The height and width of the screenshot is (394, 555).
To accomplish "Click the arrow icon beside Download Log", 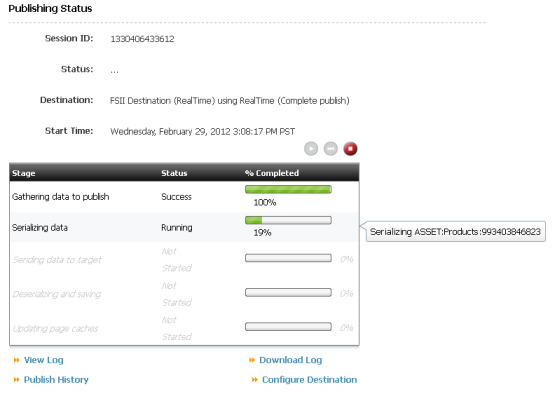I will tap(252, 360).
